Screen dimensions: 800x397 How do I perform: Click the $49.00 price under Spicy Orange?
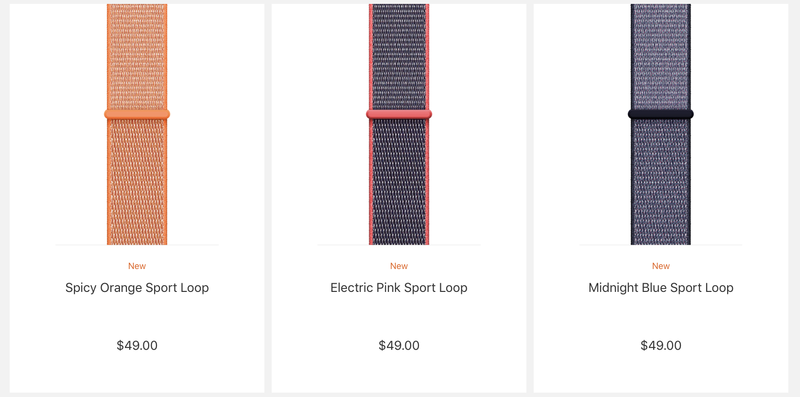[137, 345]
